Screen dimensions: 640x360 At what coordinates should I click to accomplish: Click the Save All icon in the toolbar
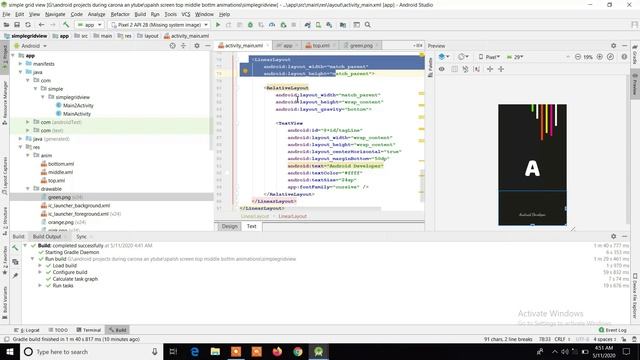17,25
